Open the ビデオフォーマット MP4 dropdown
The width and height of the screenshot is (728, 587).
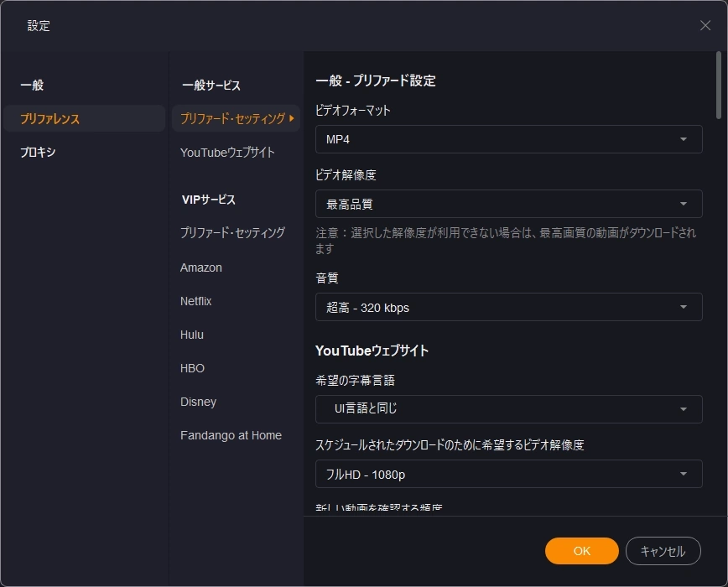[508, 139]
